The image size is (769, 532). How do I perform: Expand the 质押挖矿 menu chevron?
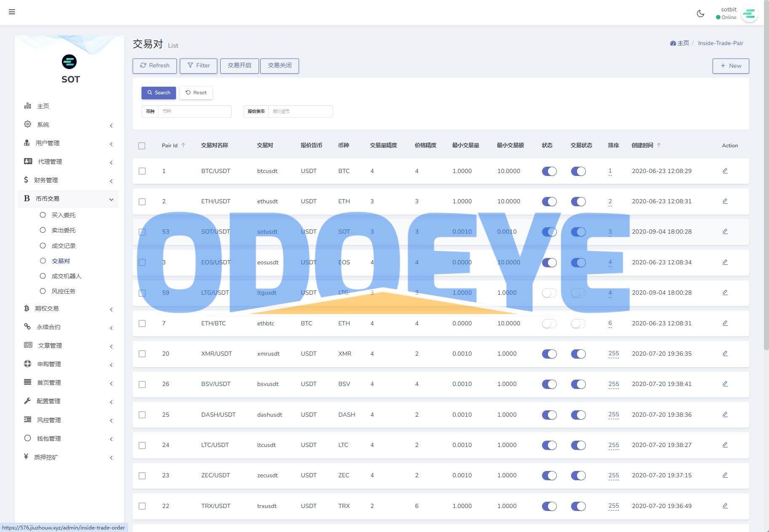(x=111, y=458)
